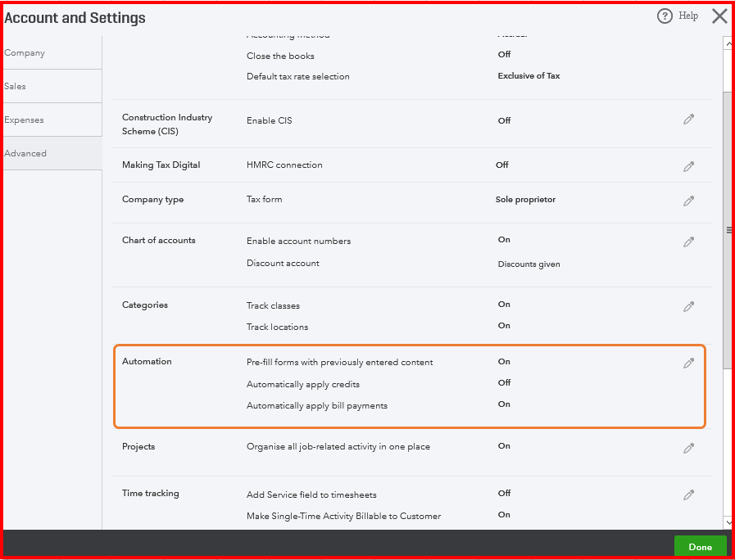Viewport: 735px width, 560px height.
Task: Edit Company type with pencil icon
Action: 688,201
